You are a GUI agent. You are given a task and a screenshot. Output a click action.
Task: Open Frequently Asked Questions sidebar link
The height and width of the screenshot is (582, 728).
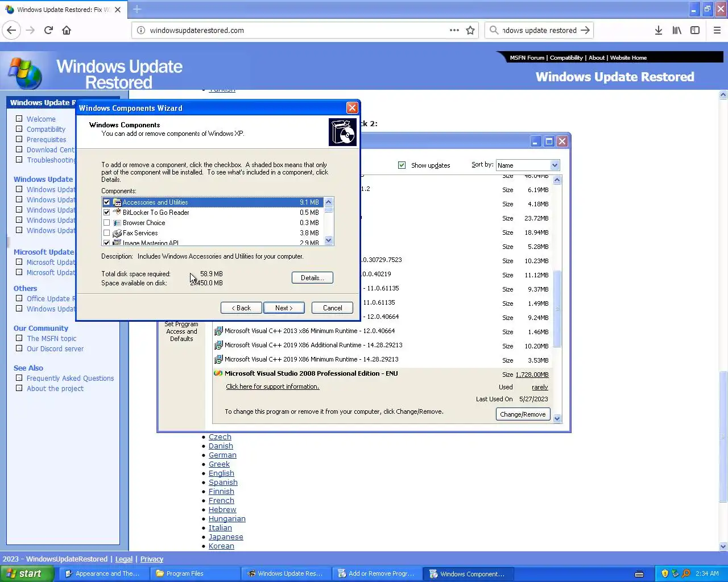(70, 379)
